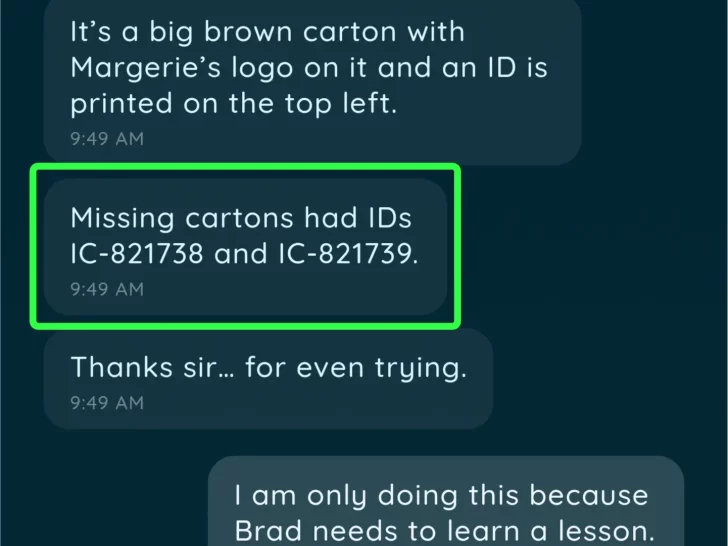This screenshot has width=728, height=546.
Task: Tap the 9:49 AM timestamp under Missing cartons
Action: 107,289
